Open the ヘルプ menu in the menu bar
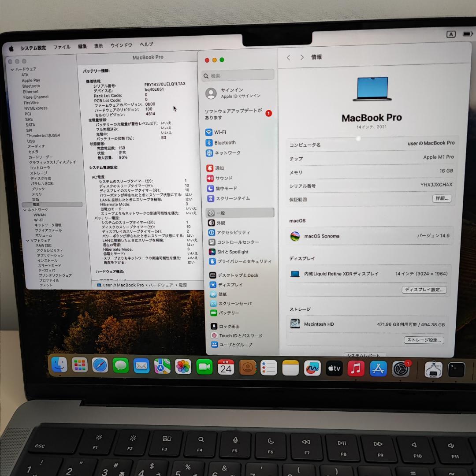This screenshot has height=476, width=476. (146, 45)
